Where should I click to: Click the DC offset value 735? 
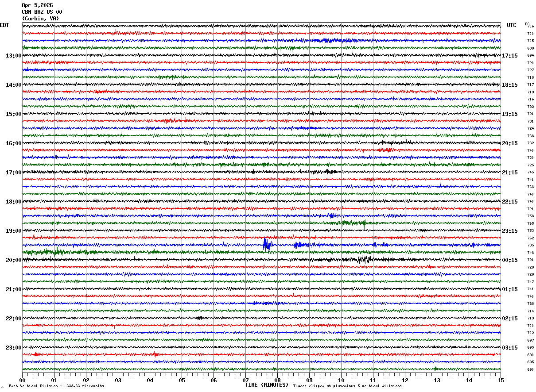530,246
